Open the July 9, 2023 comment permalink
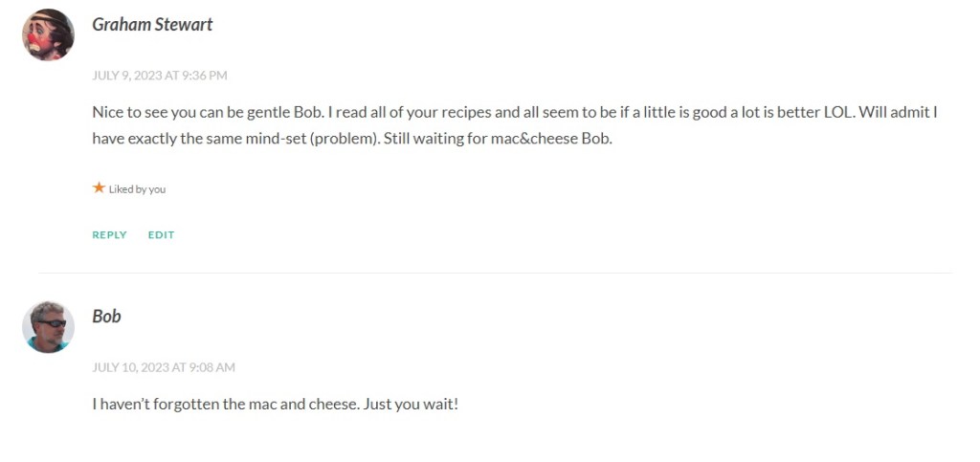This screenshot has width=980, height=462. click(159, 76)
